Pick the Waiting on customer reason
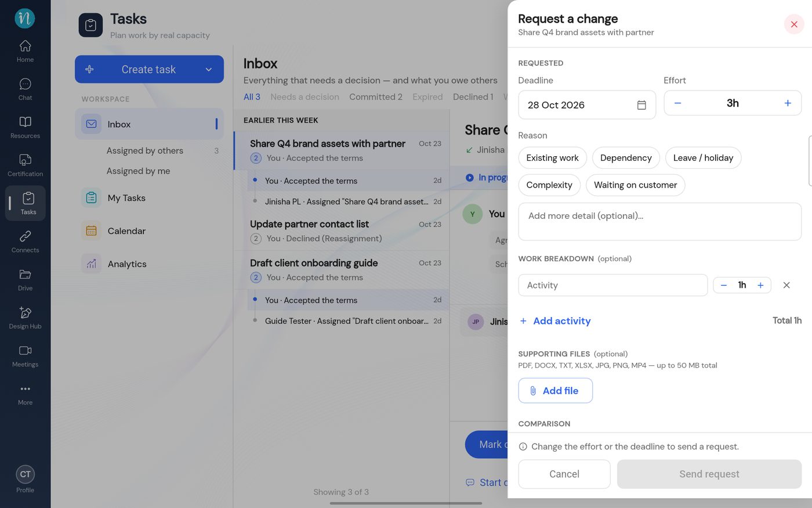 [x=635, y=185]
